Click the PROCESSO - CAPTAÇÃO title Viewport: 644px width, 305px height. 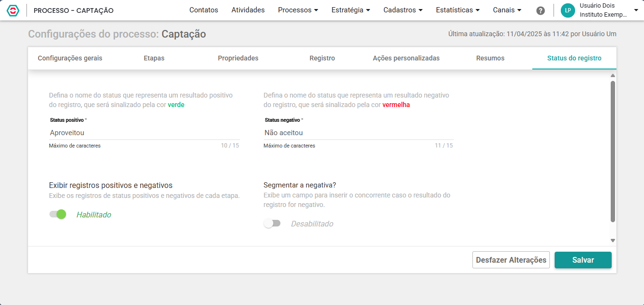[x=74, y=10]
